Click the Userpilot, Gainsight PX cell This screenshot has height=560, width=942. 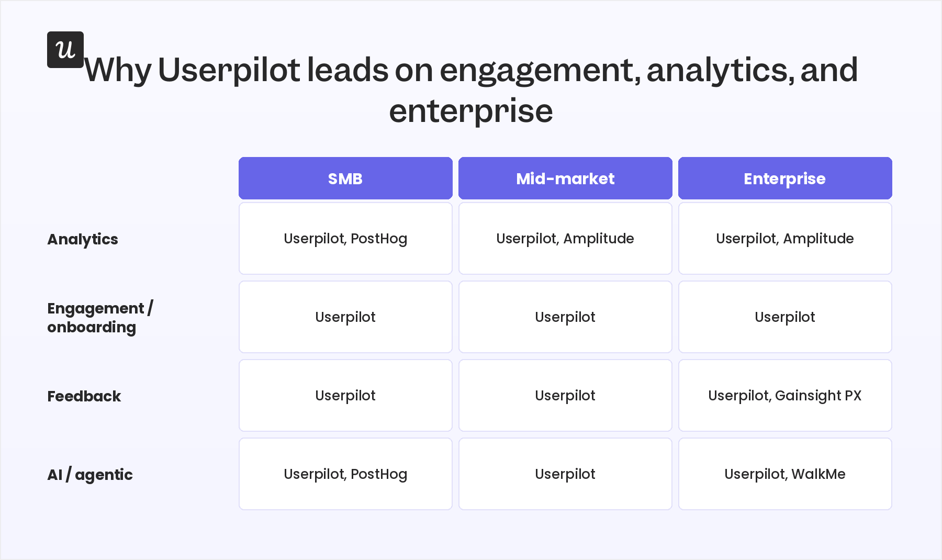785,396
